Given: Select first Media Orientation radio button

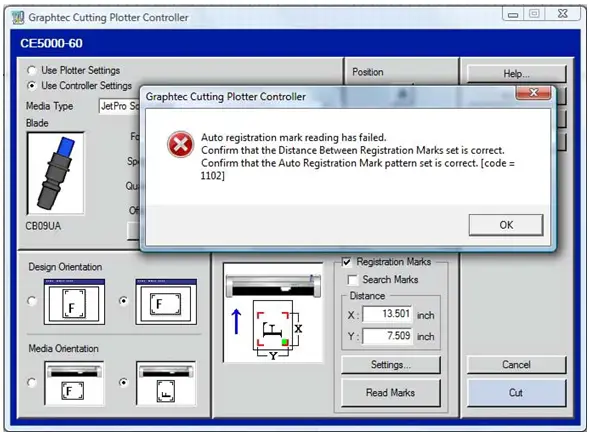Looking at the screenshot, I should [32, 382].
